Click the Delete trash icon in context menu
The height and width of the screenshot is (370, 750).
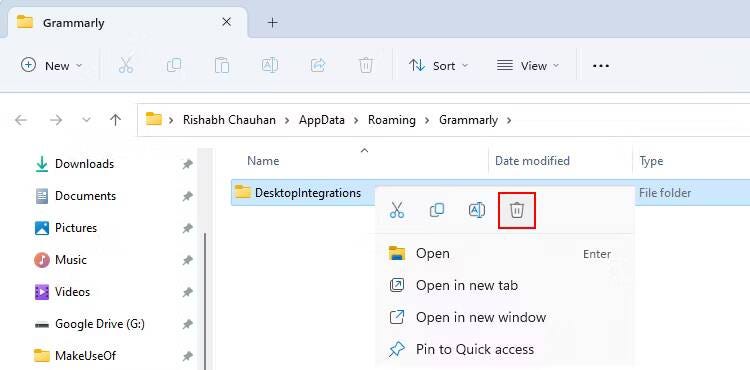pyautogui.click(x=517, y=210)
